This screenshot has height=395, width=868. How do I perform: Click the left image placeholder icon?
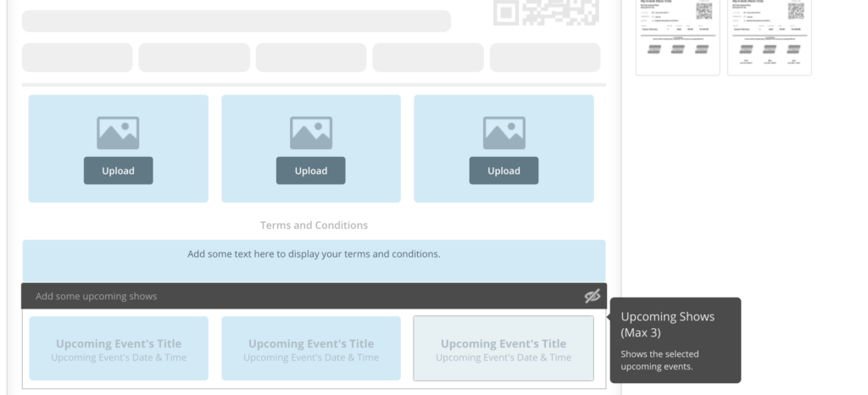point(118,133)
